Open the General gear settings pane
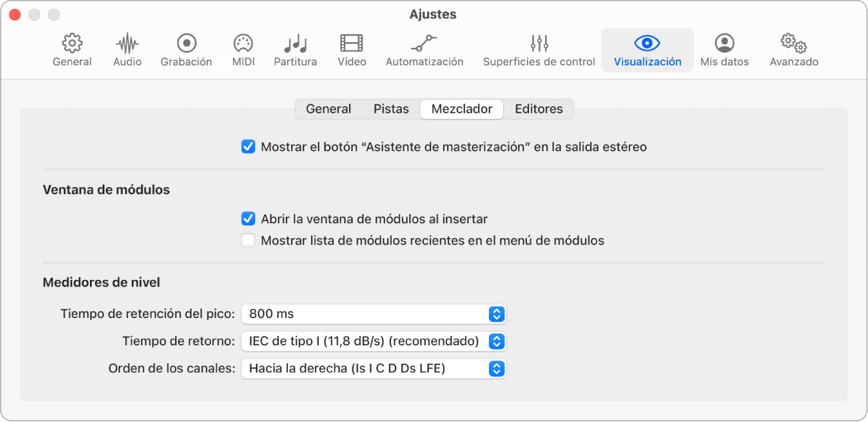 point(72,51)
